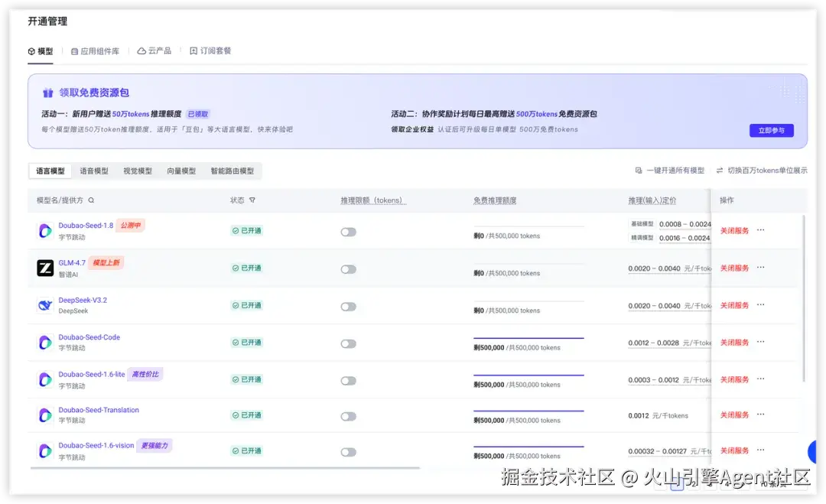This screenshot has width=826, height=504.
Task: Open the gift icon in the 领取免费资源包 banner
Action: point(48,92)
